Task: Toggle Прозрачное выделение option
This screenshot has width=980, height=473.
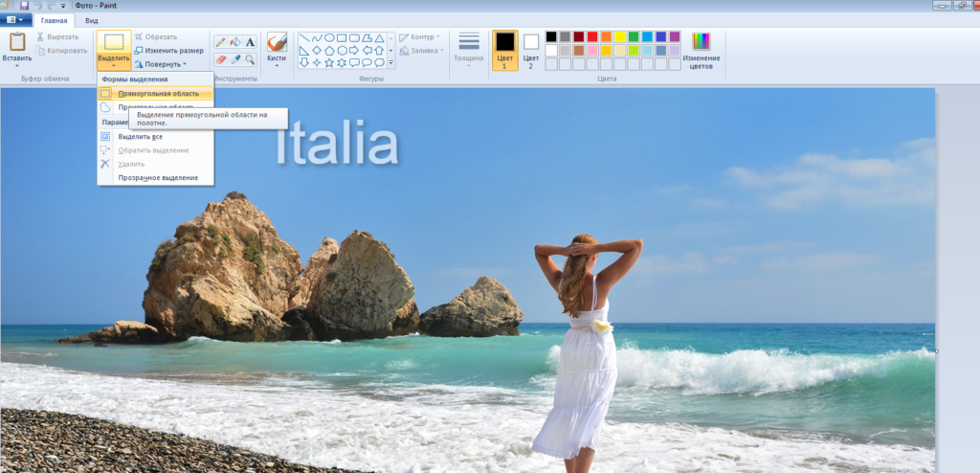Action: (x=158, y=178)
